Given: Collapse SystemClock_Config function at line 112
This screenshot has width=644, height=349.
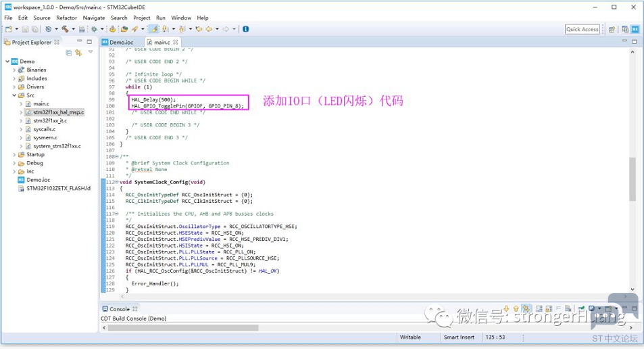Looking at the screenshot, I should click(x=117, y=182).
